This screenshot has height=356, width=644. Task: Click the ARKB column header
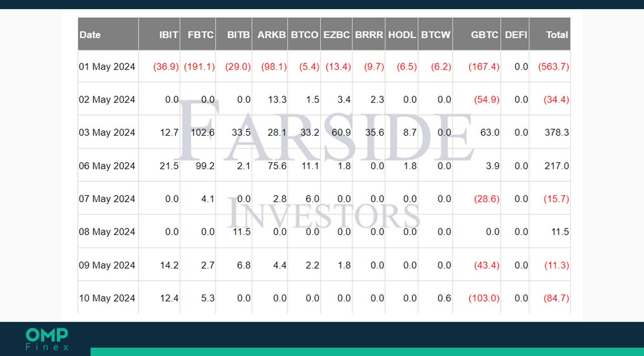270,35
